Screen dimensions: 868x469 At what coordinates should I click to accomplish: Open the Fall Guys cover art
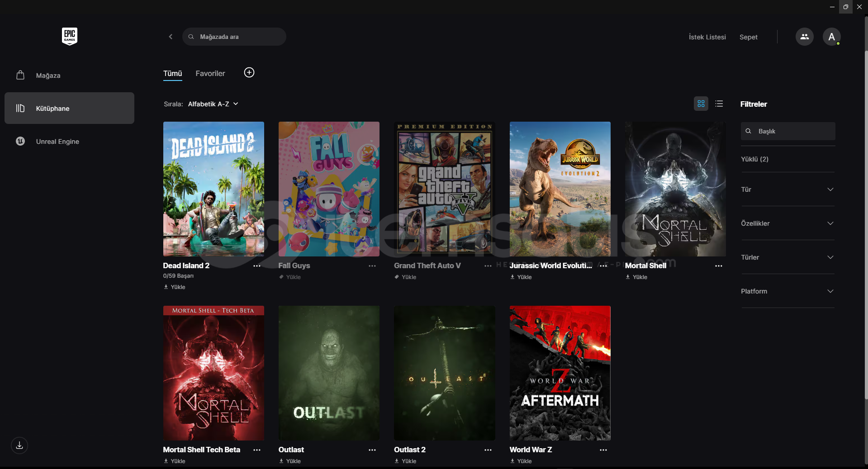(x=329, y=189)
